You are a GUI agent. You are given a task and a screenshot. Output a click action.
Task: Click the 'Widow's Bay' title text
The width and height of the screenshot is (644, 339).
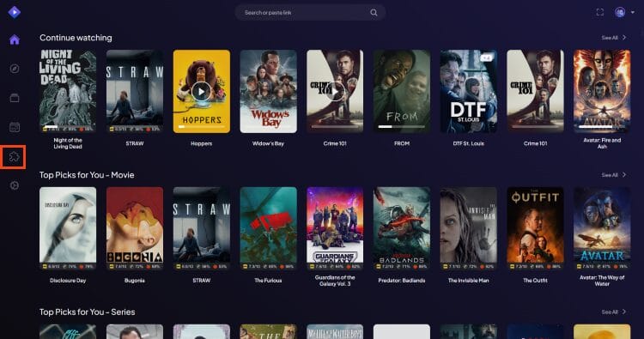(x=268, y=143)
